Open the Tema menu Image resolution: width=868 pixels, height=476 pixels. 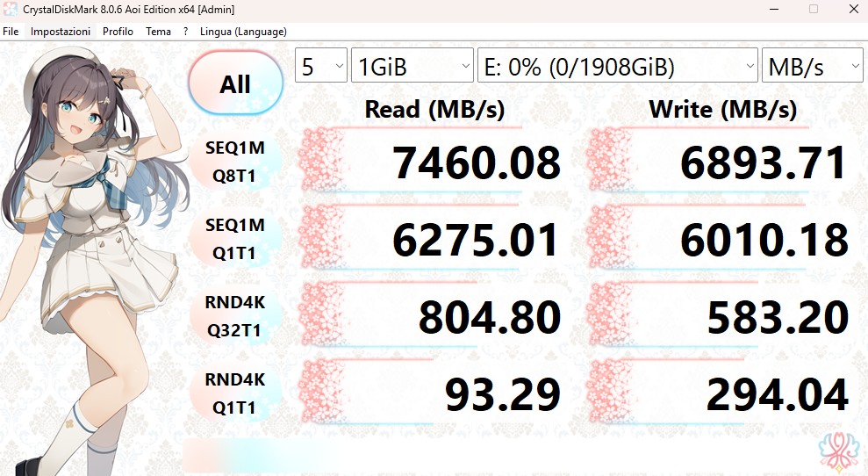point(158,32)
